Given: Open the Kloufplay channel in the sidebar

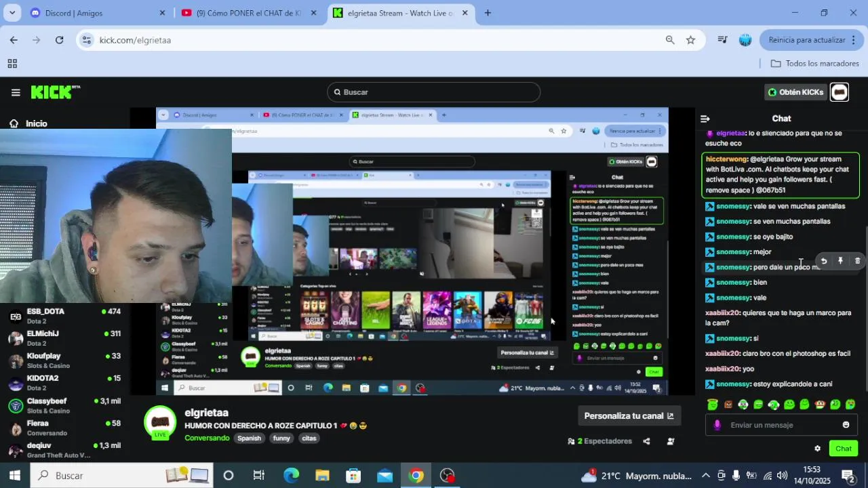Looking at the screenshot, I should point(64,361).
